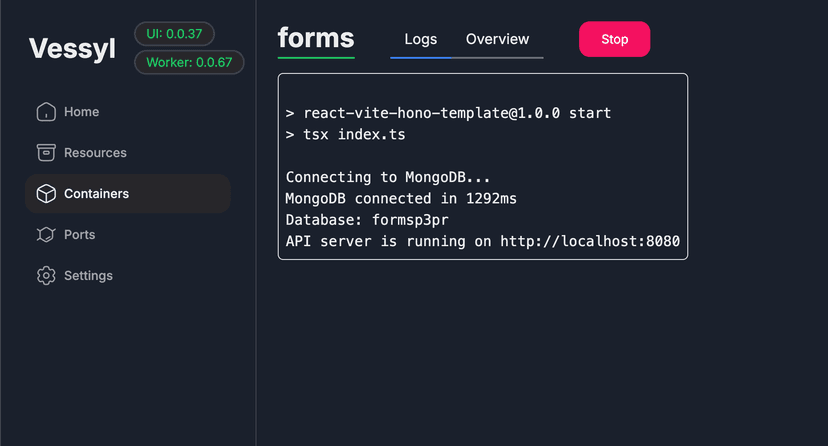Go to Resources text in sidebar
The image size is (828, 446).
(x=95, y=153)
